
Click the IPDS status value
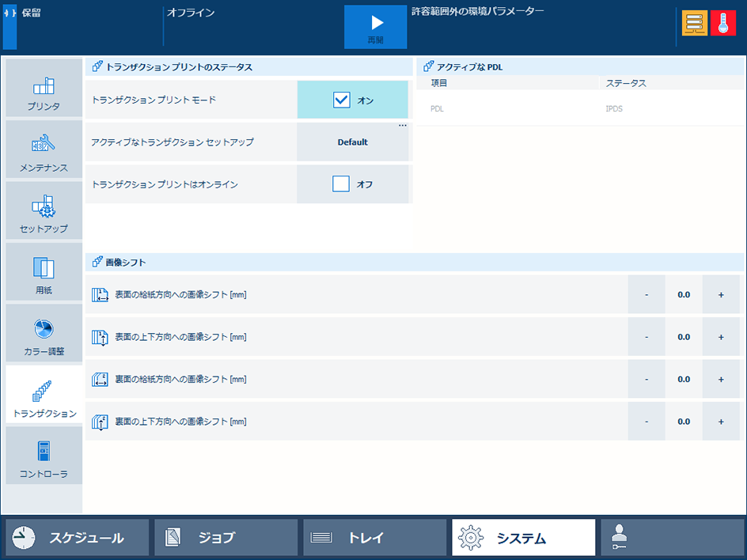(x=614, y=108)
